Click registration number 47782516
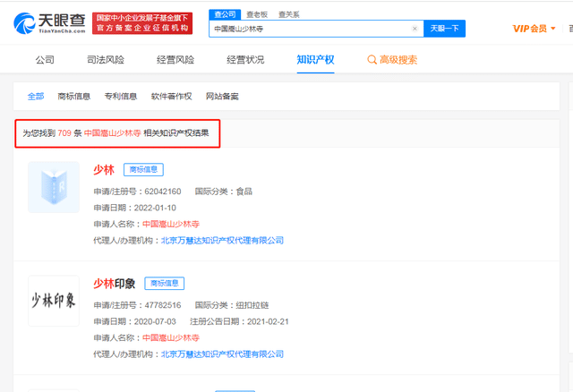Viewport: 573px width, 392px height. 163,305
